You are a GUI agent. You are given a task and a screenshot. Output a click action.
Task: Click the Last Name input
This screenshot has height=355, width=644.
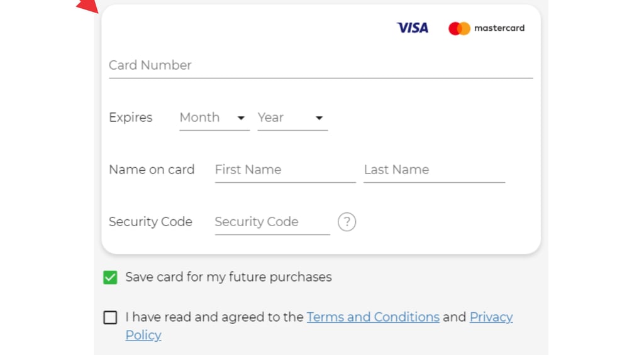pos(434,170)
